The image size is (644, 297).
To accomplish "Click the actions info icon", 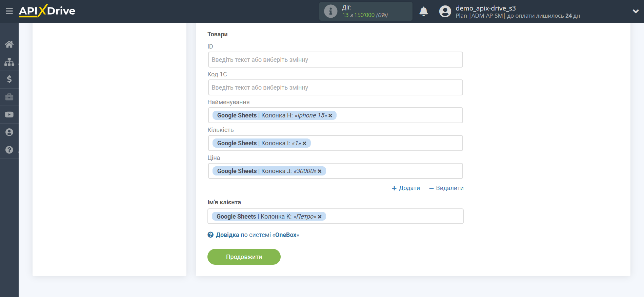I will point(330,11).
